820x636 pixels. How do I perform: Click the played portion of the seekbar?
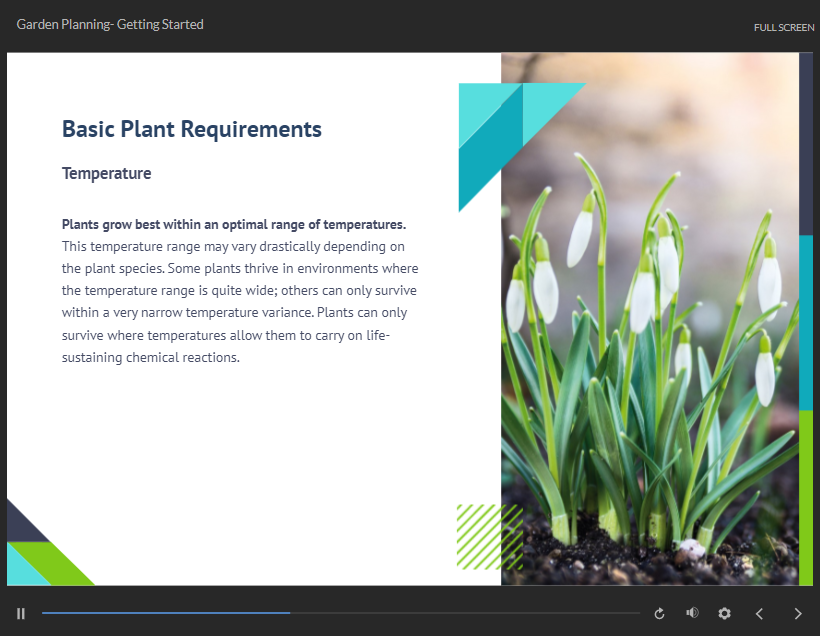165,612
